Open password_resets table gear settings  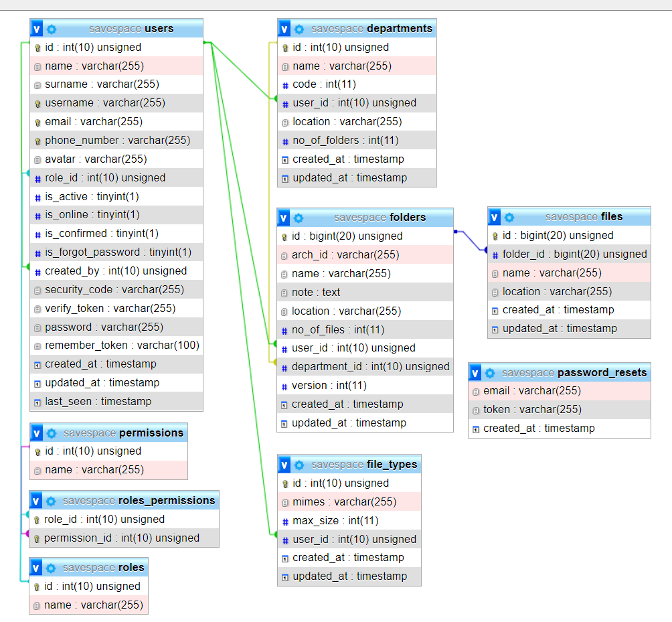pos(490,373)
